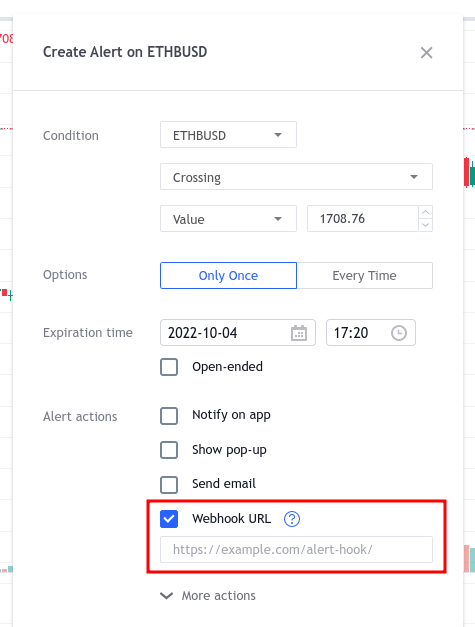Screen dimensions: 475x627
Task: Open the clock time picker icon
Action: point(399,333)
